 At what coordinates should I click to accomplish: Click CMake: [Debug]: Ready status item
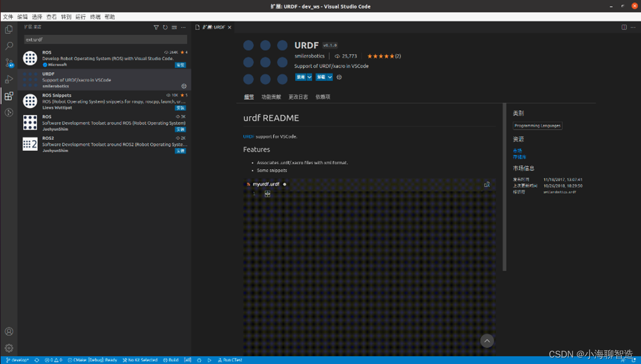[x=92, y=360]
